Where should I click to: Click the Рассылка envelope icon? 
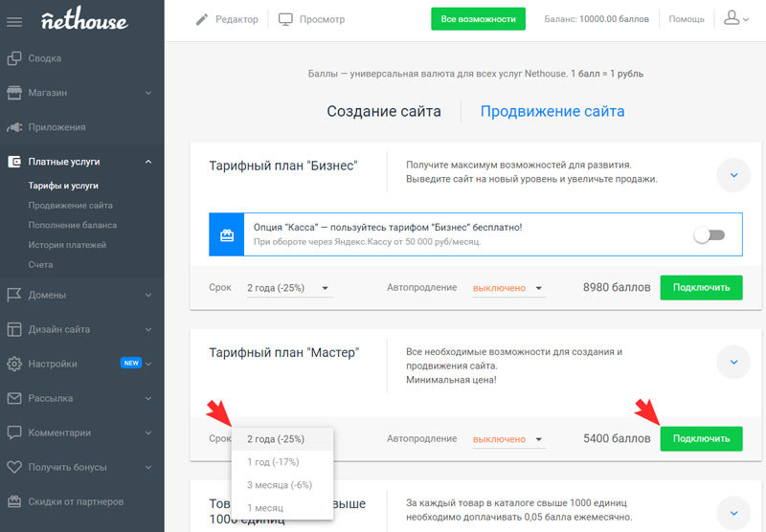click(x=14, y=398)
